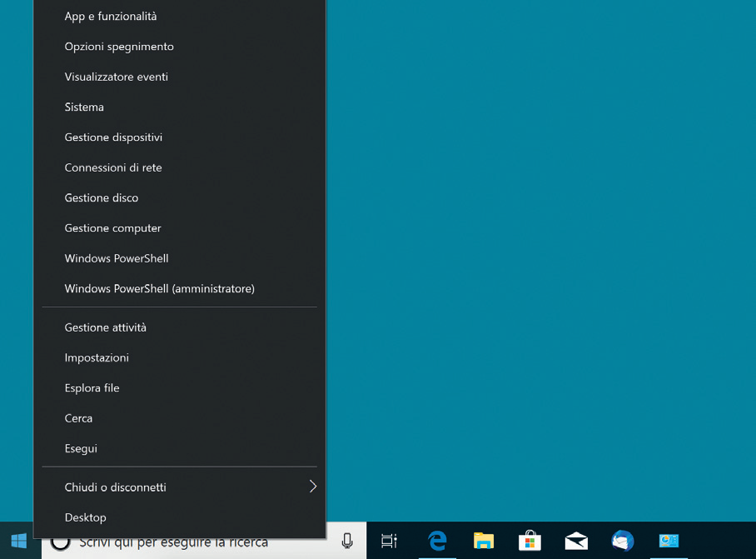This screenshot has height=559, width=756.
Task: Open Impostazioni from menu
Action: pyautogui.click(x=179, y=358)
